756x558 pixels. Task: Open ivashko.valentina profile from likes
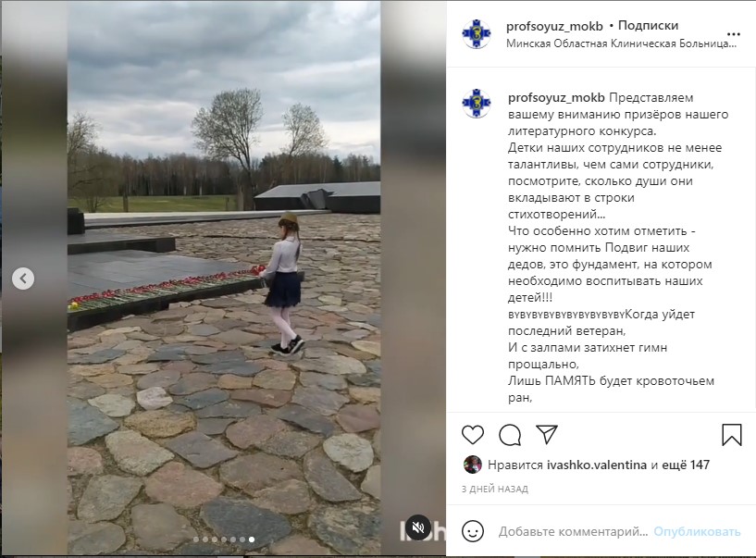coord(597,465)
